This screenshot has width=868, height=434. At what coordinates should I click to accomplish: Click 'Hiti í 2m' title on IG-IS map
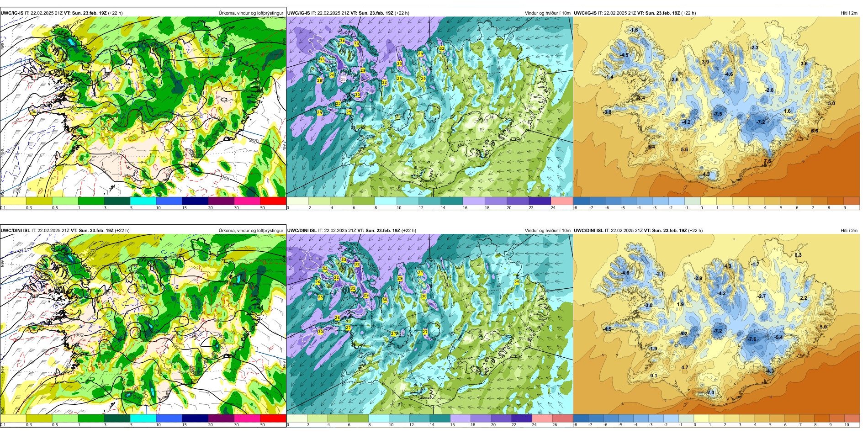[x=849, y=13]
